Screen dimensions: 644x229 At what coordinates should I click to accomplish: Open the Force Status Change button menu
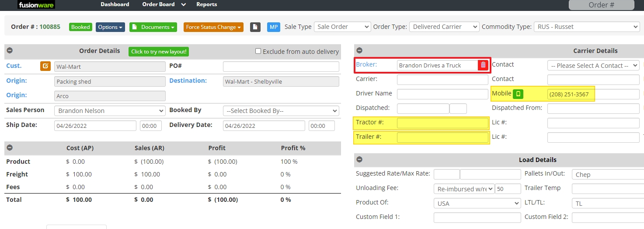tap(214, 27)
